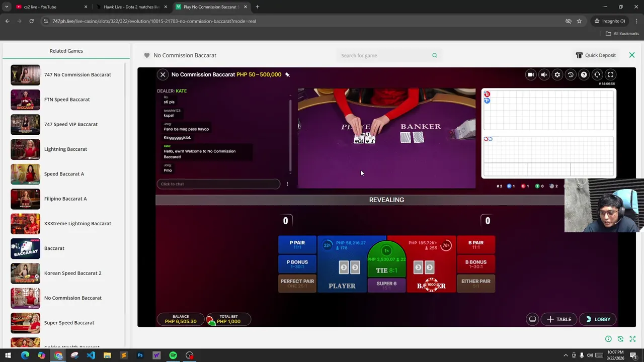Open tab search dropdown arrow
The image size is (644, 362).
[x=7, y=7]
